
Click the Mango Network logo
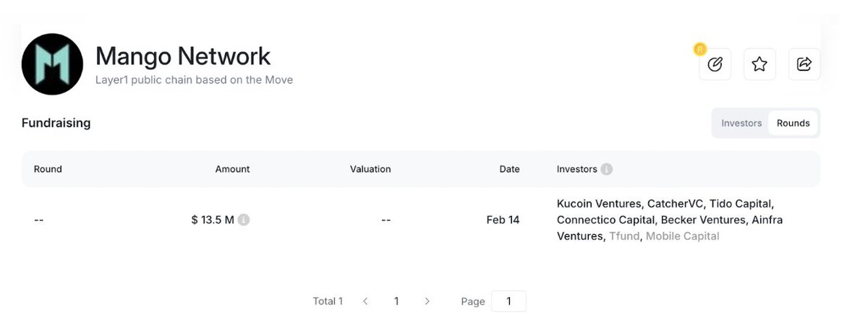[x=52, y=64]
